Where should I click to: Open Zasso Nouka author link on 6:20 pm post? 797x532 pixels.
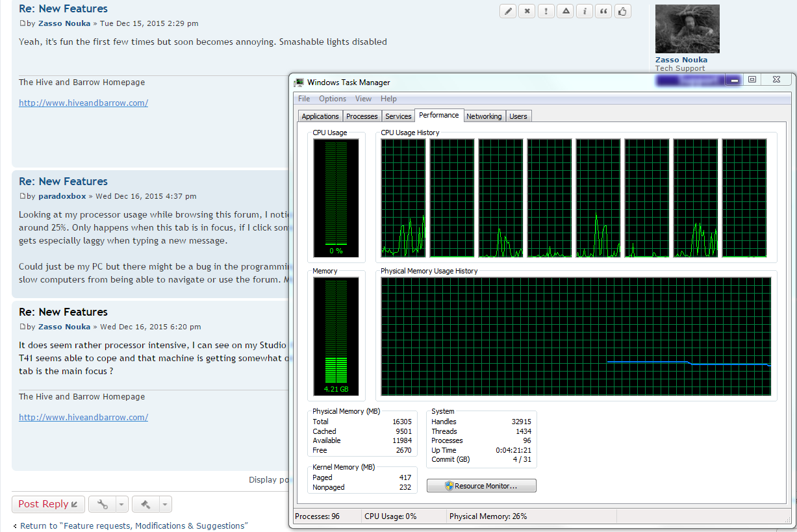[x=64, y=327]
